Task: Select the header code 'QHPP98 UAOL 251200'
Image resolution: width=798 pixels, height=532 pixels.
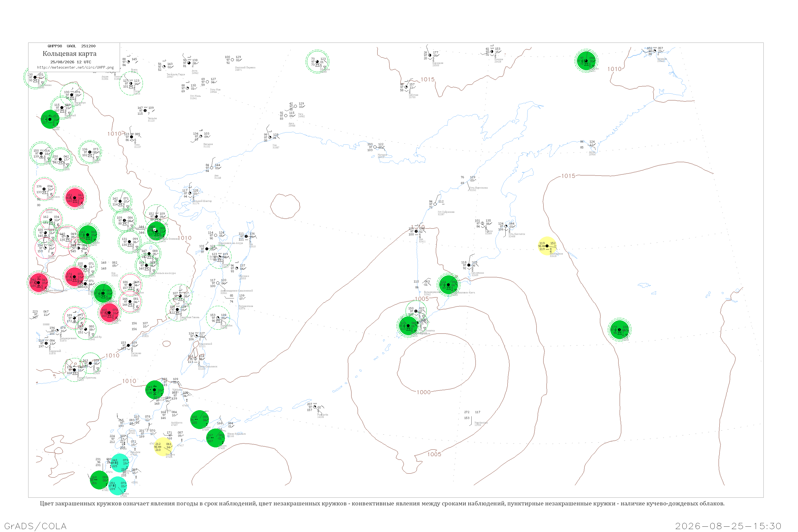Action: (72, 46)
